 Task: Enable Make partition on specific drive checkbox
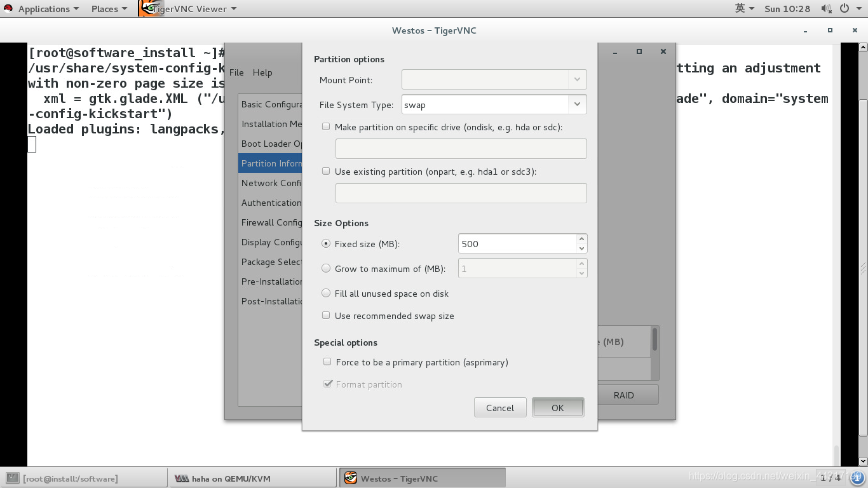(x=326, y=126)
